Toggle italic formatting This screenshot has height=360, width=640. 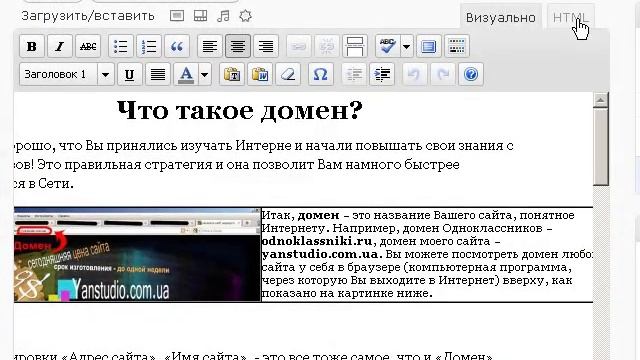60,46
